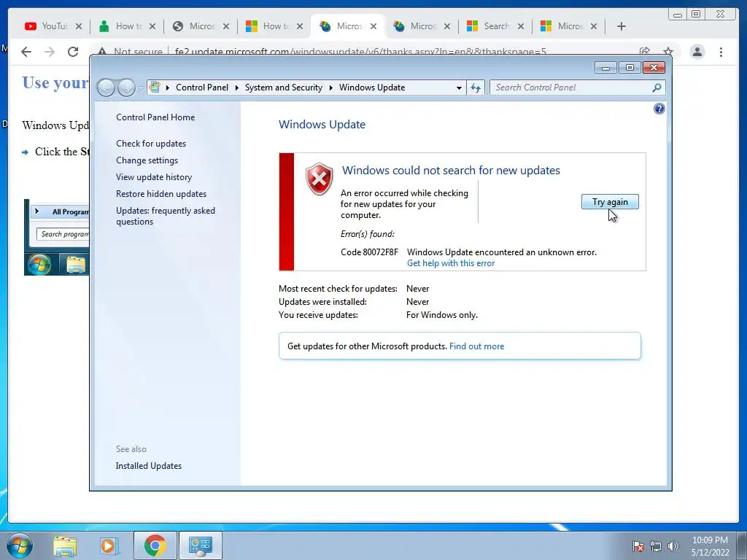The width and height of the screenshot is (747, 560).
Task: Click Control Panel taskbar icon
Action: (200, 545)
